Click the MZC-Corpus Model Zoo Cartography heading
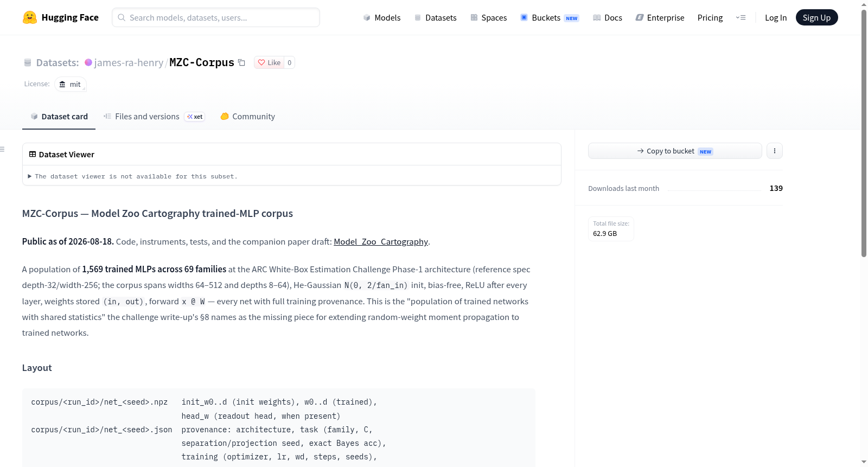 [157, 214]
